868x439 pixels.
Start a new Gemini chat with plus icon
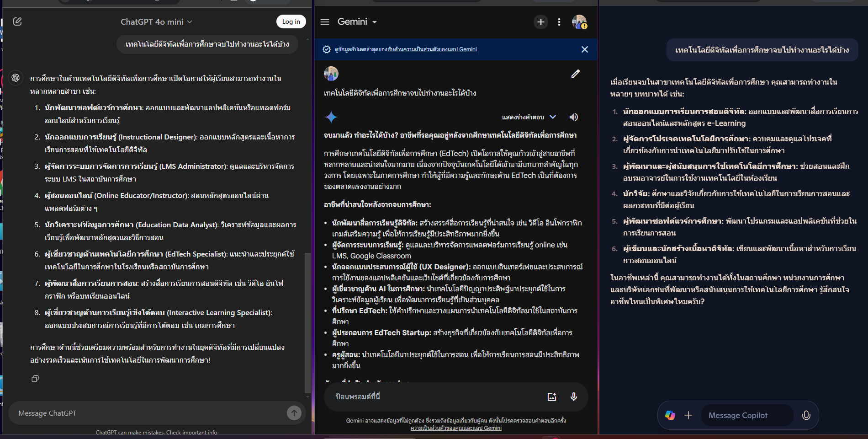[540, 22]
